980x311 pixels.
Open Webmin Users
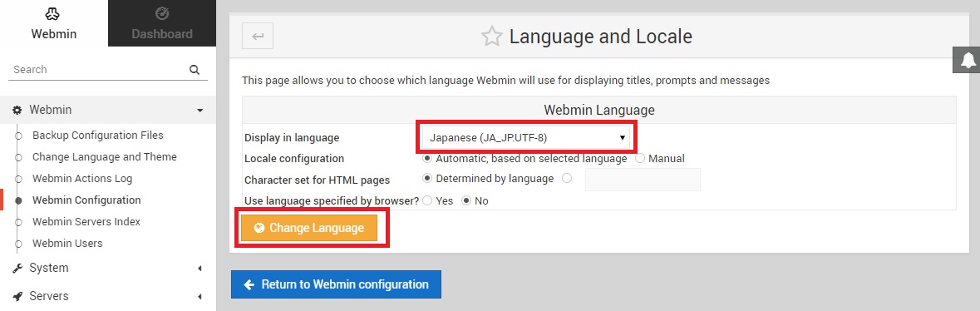point(67,243)
